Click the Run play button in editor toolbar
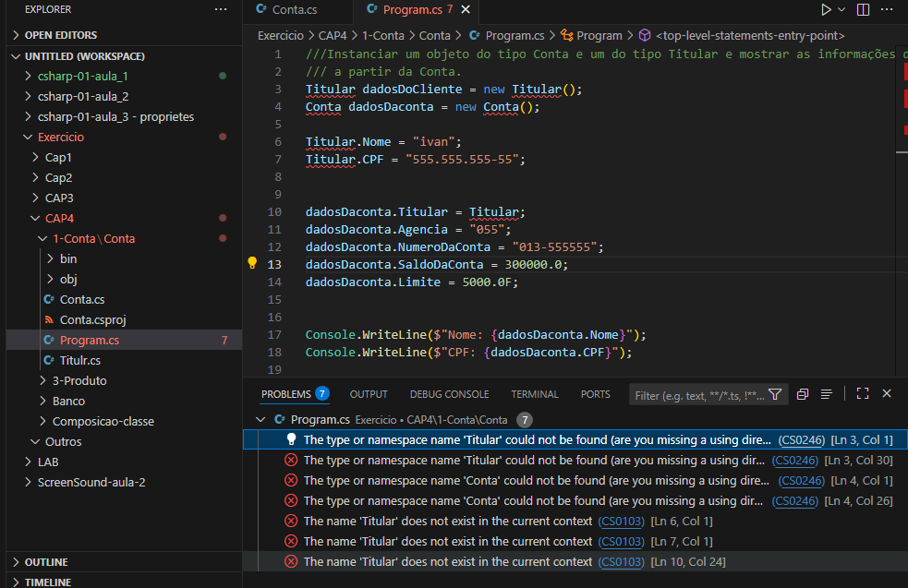 pyautogui.click(x=826, y=9)
